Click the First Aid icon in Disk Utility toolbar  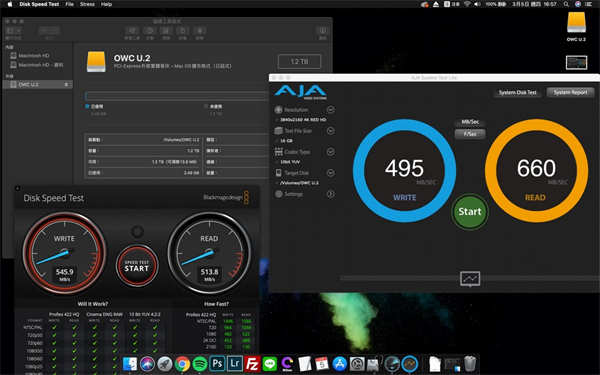click(x=132, y=31)
